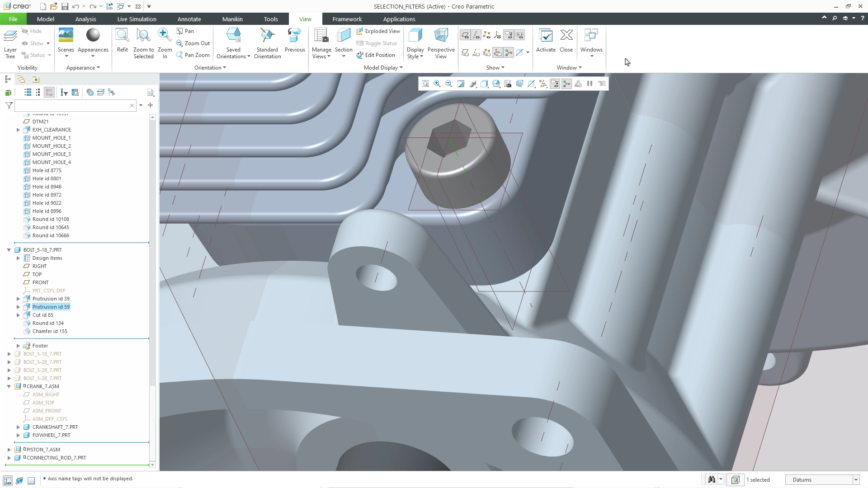Screen dimensions: 868x488
Task: Open the Standard Orientation tool
Action: [x=267, y=43]
